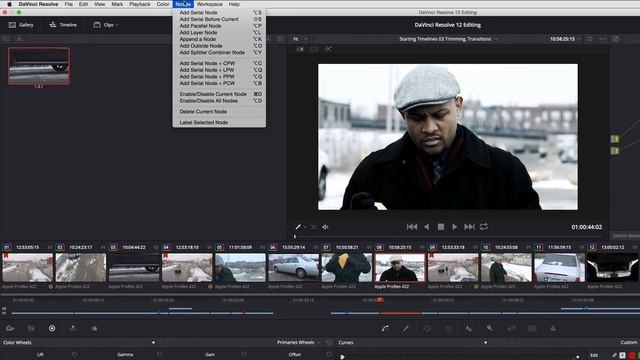Viewport: 640px width, 360px height.
Task: Open the Blur palette icon
Action: coord(469,328)
